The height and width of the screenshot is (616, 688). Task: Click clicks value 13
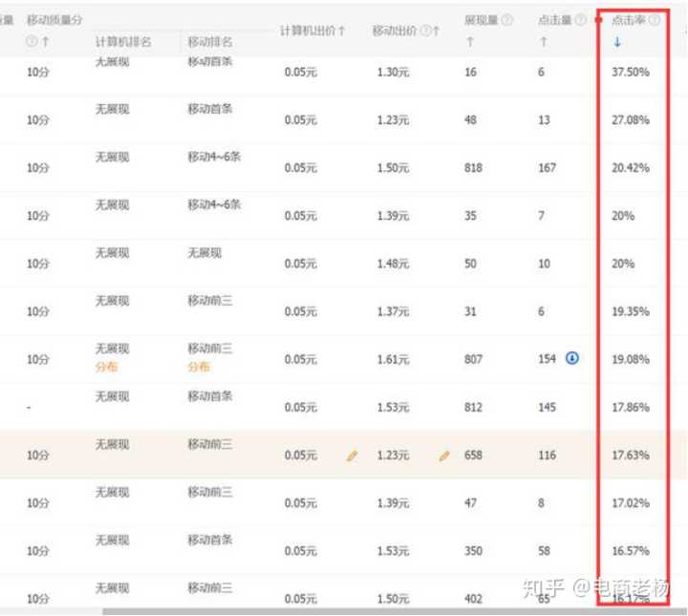(x=544, y=120)
